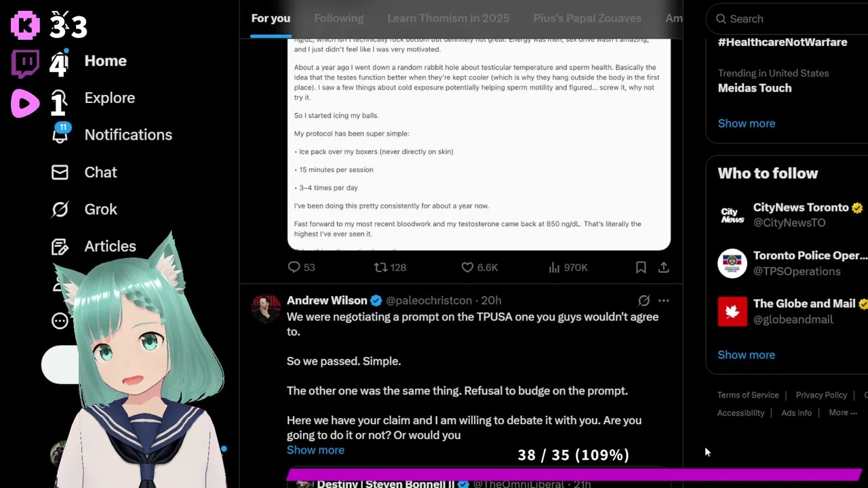Repost the post with 128 reposts
This screenshot has width=868, height=488.
click(381, 268)
